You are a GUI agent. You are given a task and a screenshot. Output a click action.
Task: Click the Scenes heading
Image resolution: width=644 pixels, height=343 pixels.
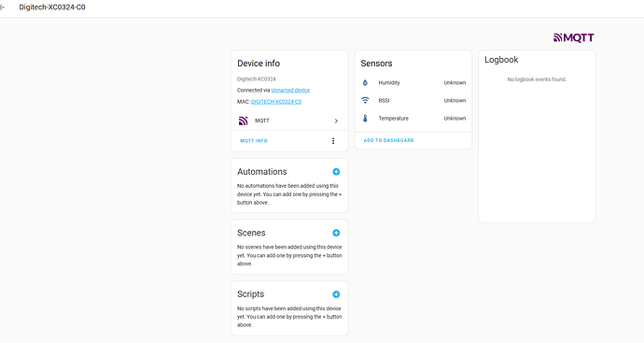[x=251, y=233]
